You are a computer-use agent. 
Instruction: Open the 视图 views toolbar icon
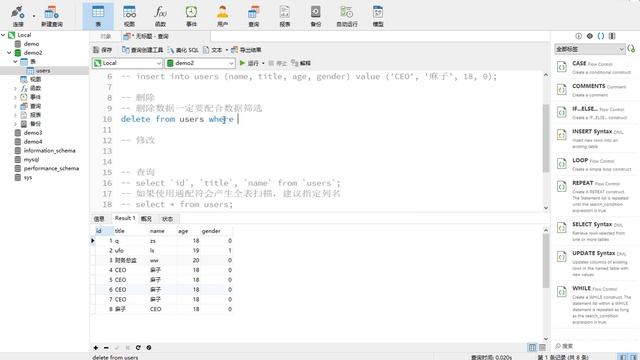(x=129, y=16)
